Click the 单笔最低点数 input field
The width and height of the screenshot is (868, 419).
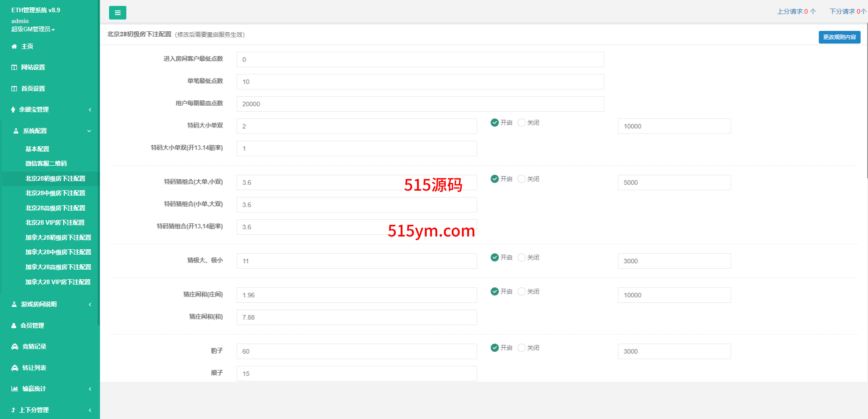click(420, 82)
